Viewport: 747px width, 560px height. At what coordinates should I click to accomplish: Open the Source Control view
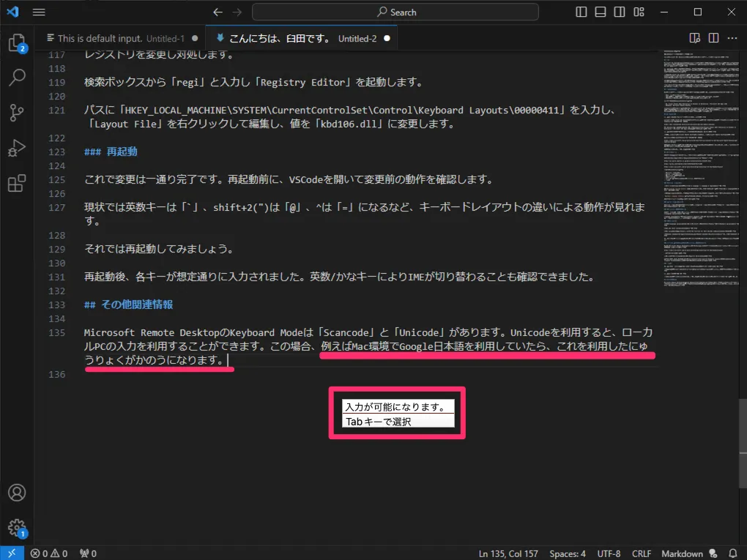[x=17, y=112]
